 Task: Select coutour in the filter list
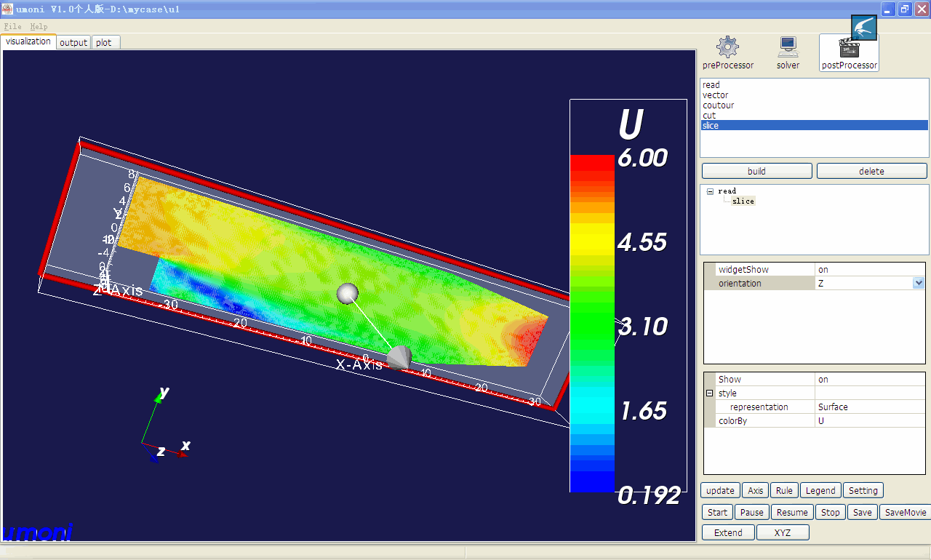click(x=719, y=105)
